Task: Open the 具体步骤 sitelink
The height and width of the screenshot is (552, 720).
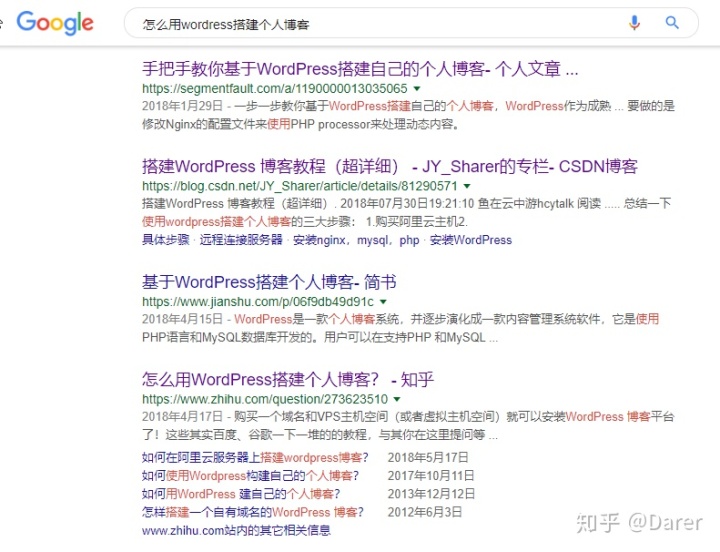Action: 165,240
